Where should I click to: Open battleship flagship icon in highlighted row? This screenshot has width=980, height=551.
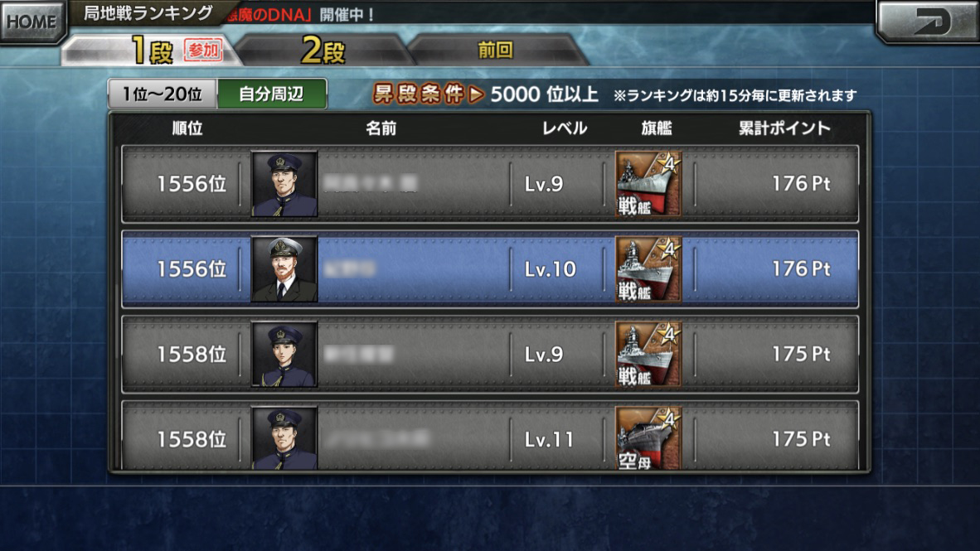coord(648,269)
